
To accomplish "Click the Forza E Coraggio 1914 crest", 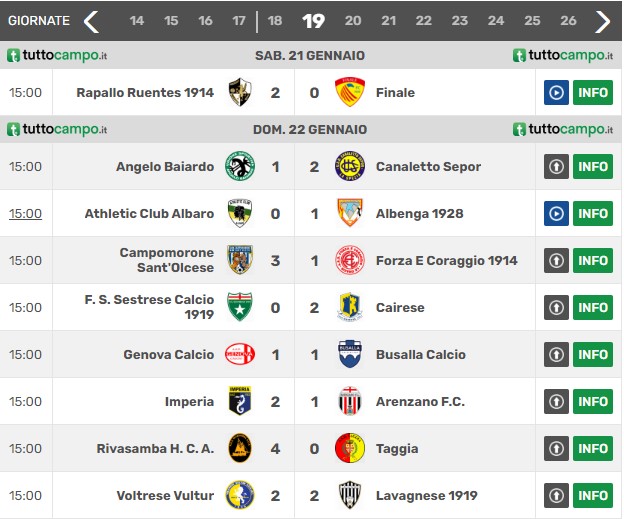I will (x=350, y=260).
